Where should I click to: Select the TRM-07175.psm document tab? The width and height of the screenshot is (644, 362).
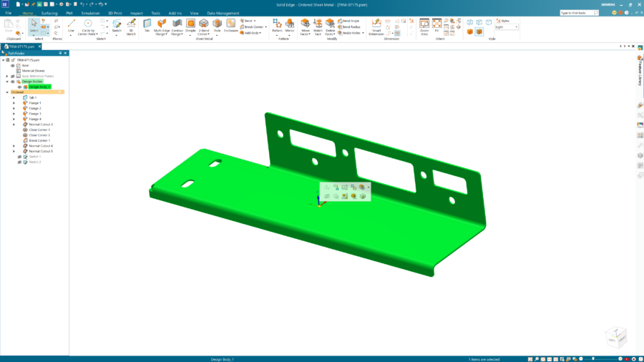coord(20,47)
